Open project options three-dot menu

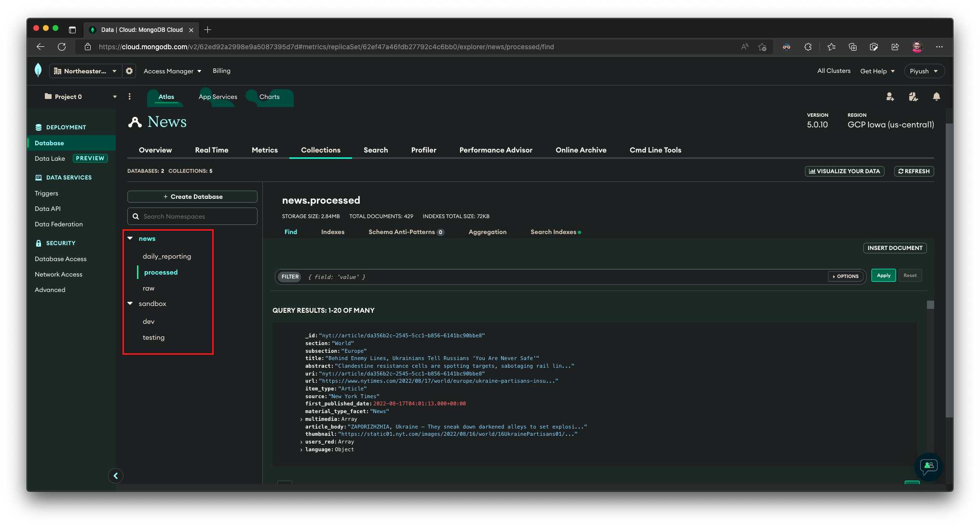pos(129,97)
